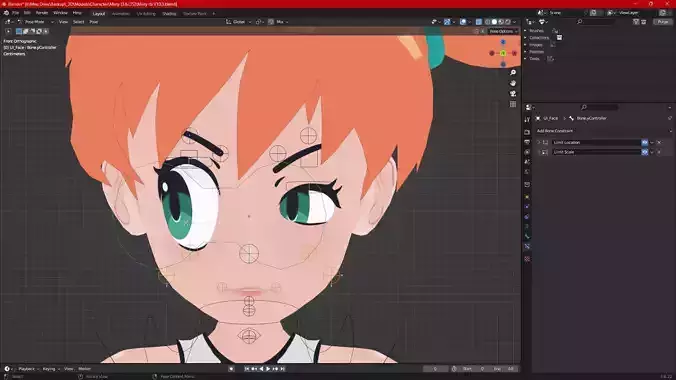Image resolution: width=676 pixels, height=380 pixels.
Task: Toggle perspective/orthographic grid icon
Action: point(513,104)
